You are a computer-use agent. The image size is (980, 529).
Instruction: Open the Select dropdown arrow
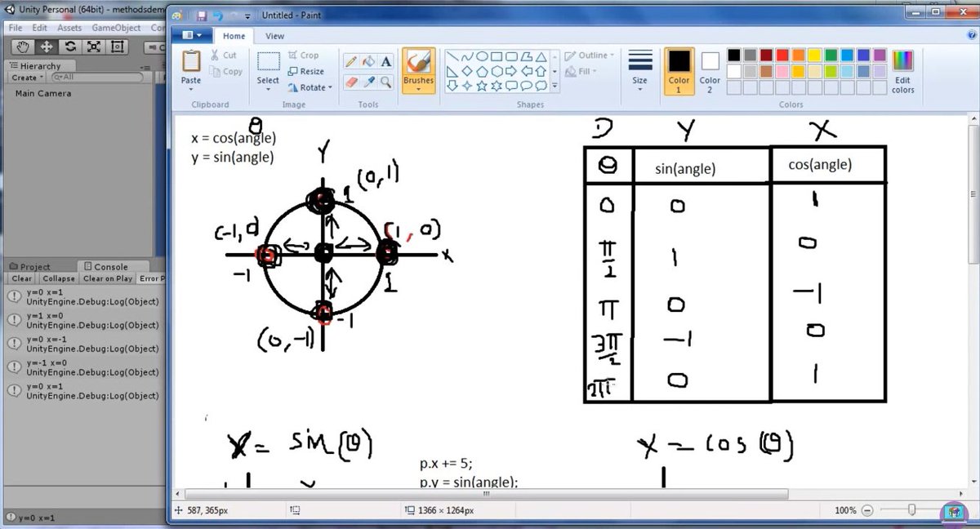tap(268, 89)
